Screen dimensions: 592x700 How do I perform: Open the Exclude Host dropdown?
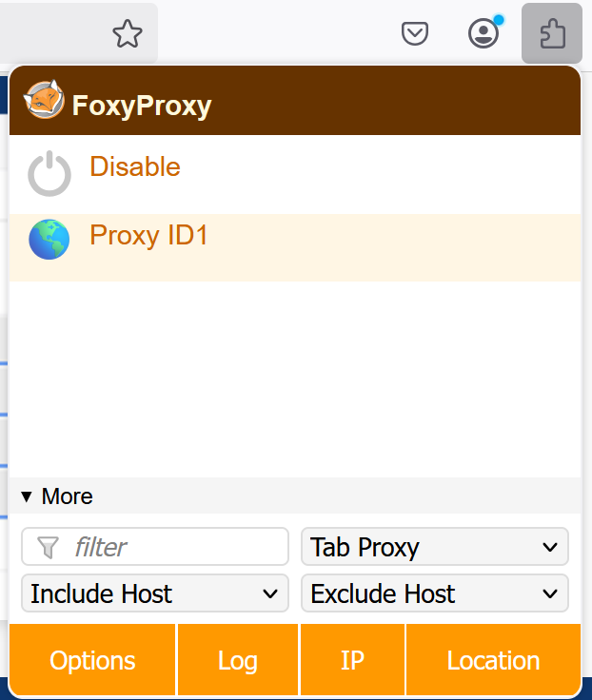434,593
